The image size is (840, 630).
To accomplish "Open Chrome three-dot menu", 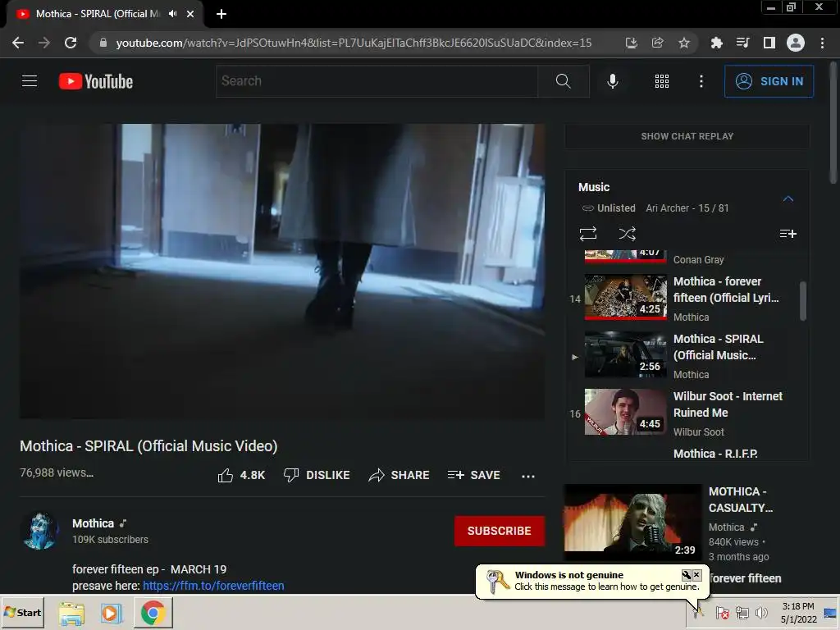I will 822,43.
